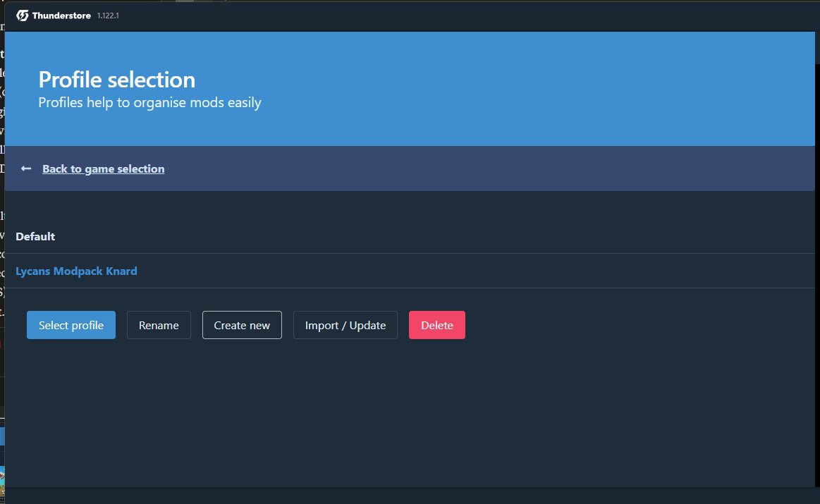820x504 pixels.
Task: Click the Thunderstore title text
Action: tap(62, 16)
